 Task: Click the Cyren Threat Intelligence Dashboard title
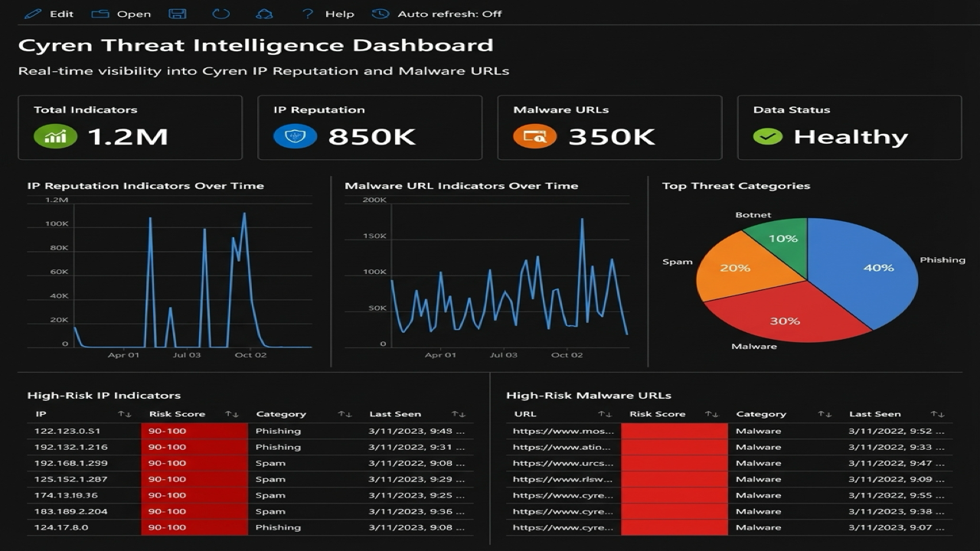click(x=256, y=46)
